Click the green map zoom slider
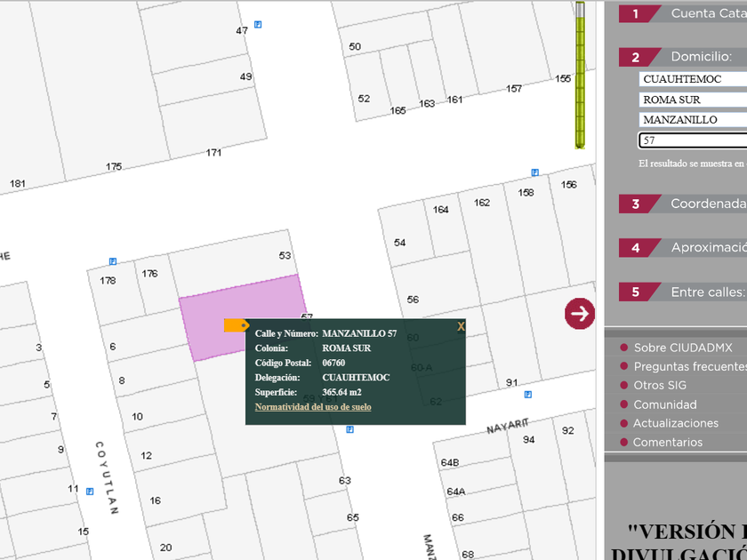Viewport: 747px width, 560px height. coord(580,76)
